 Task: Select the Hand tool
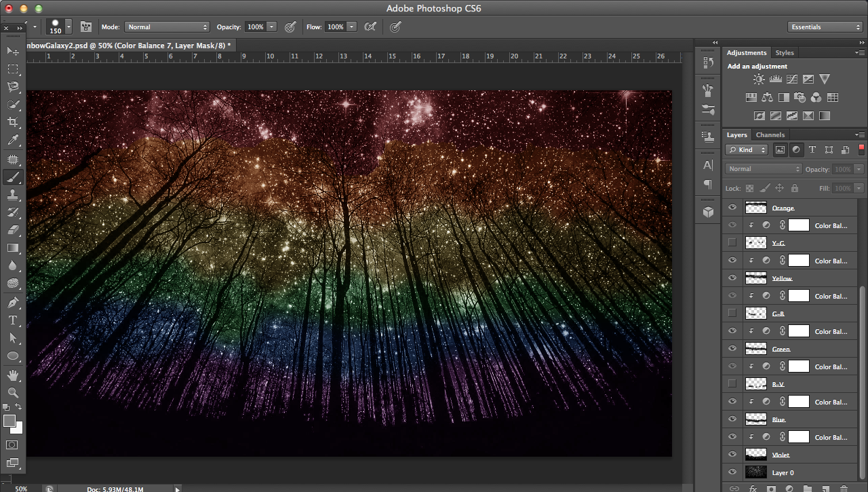coord(13,375)
